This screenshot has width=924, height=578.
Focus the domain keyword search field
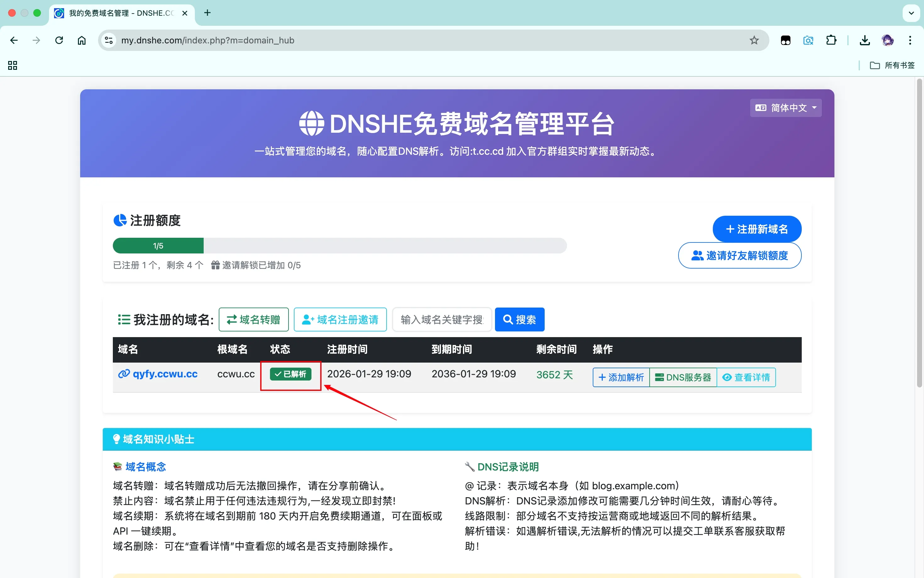[442, 320]
